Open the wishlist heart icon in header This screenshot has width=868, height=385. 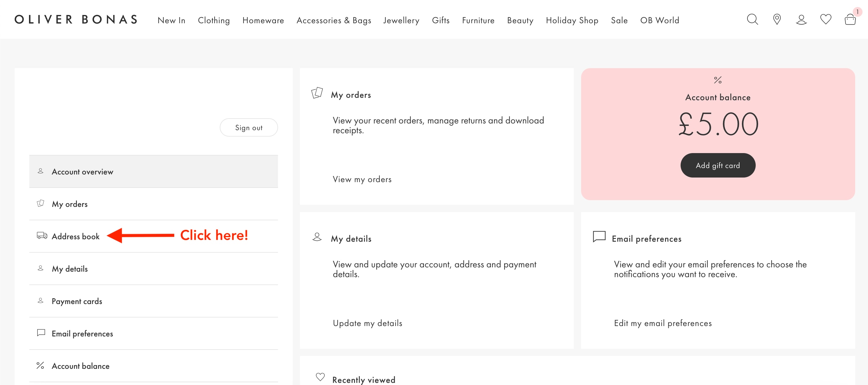826,19
